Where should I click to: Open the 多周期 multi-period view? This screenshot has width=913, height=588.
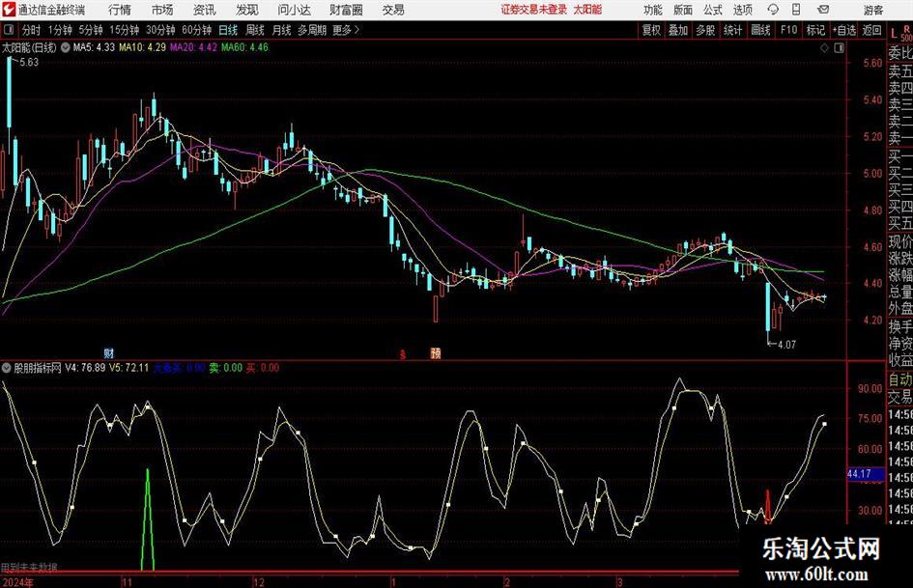pyautogui.click(x=312, y=30)
